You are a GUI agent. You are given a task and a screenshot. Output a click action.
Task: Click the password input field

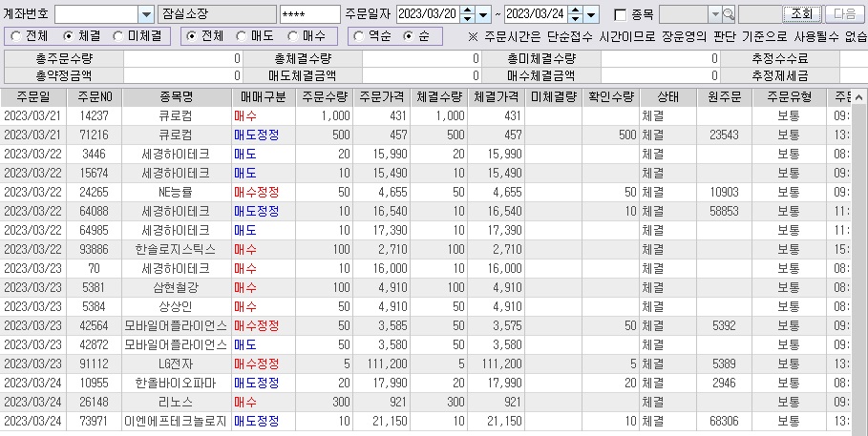309,14
